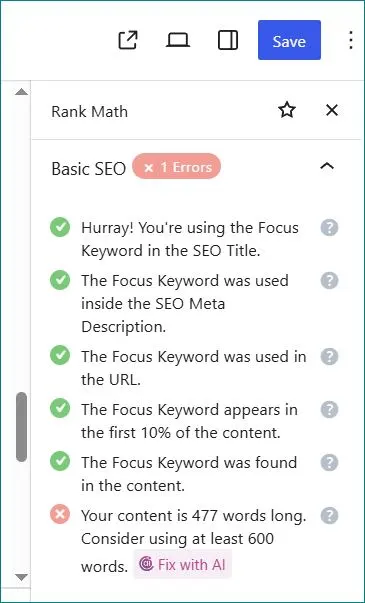Open help for keyword in URL check

pos(329,356)
